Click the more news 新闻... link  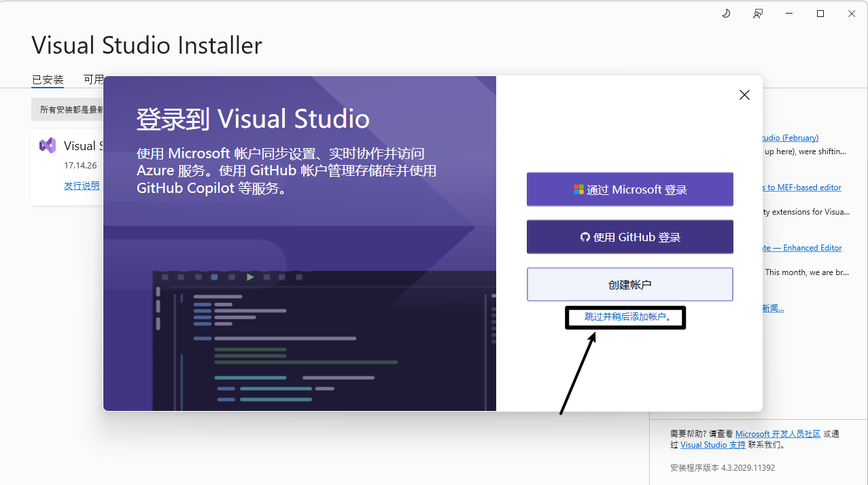coord(773,308)
